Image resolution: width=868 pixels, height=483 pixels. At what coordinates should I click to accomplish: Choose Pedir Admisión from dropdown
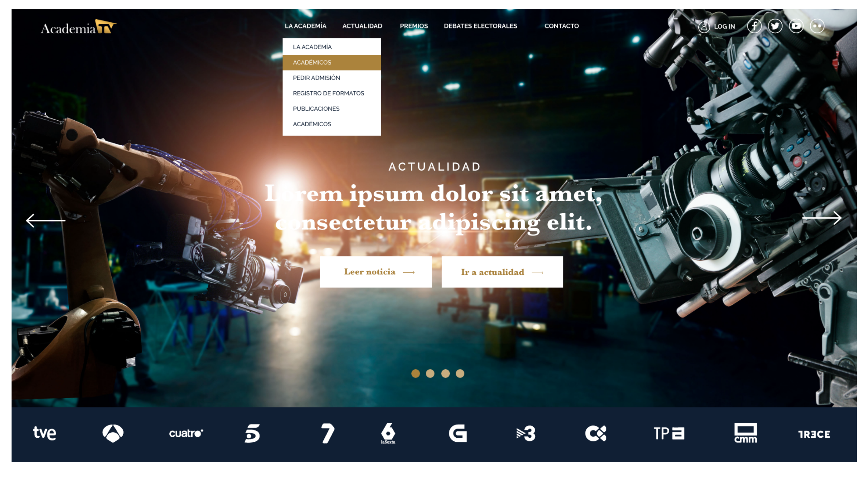[x=316, y=78]
